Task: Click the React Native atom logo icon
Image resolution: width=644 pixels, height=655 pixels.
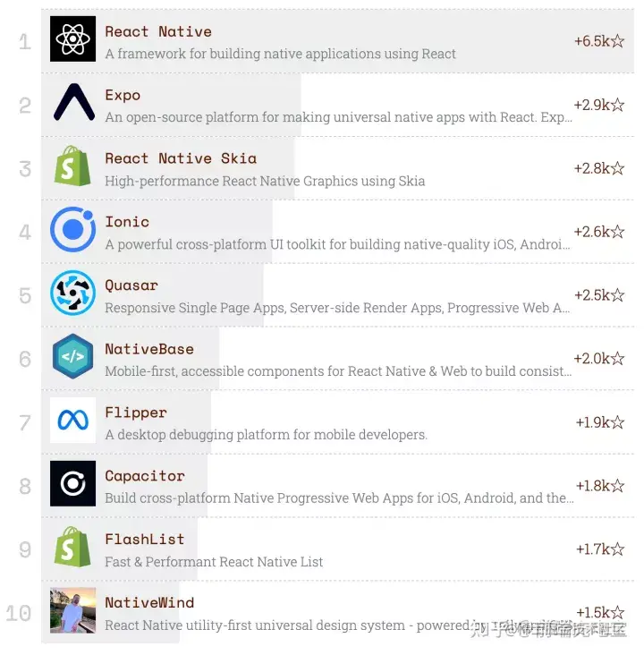Action: [x=72, y=38]
